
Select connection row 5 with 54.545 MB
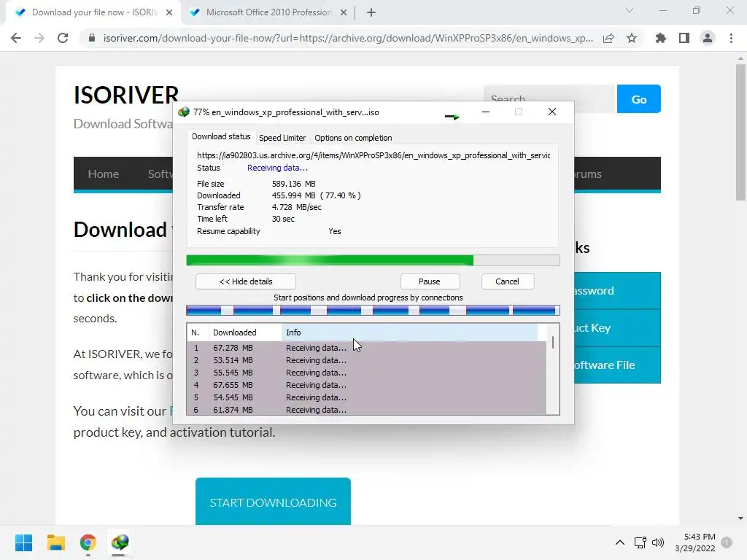click(x=366, y=397)
